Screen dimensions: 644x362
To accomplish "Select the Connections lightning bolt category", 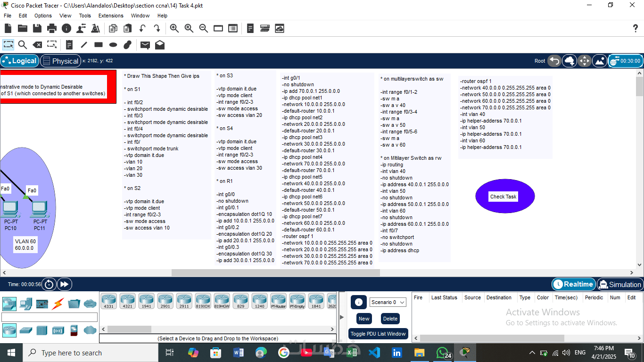I will click(58, 303).
